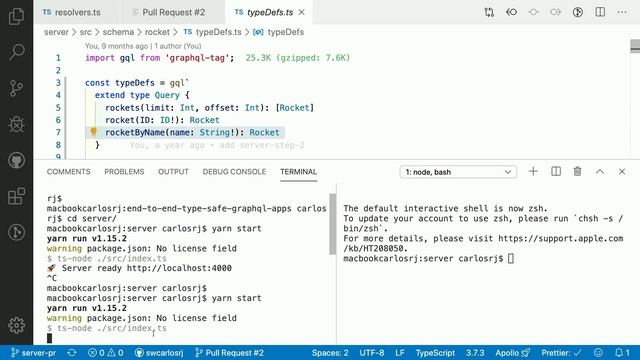Open previous revision icon in editor toolbar
640x360 pixels.
pyautogui.click(x=511, y=12)
